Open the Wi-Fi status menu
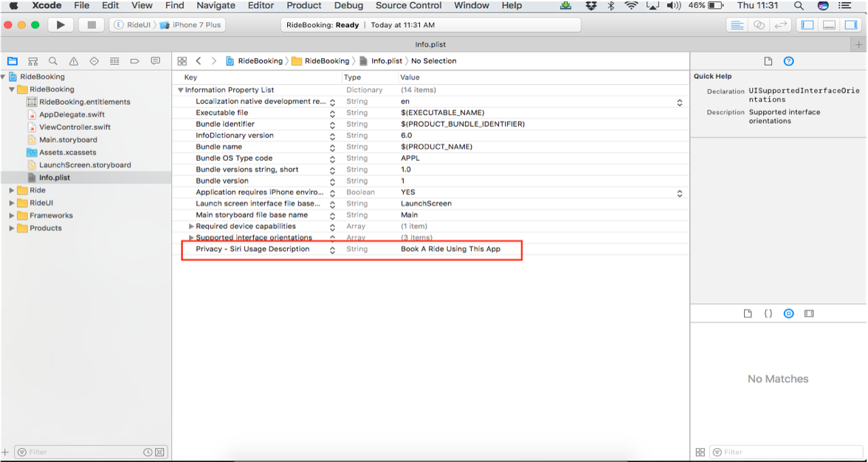The image size is (868, 462). tap(631, 5)
